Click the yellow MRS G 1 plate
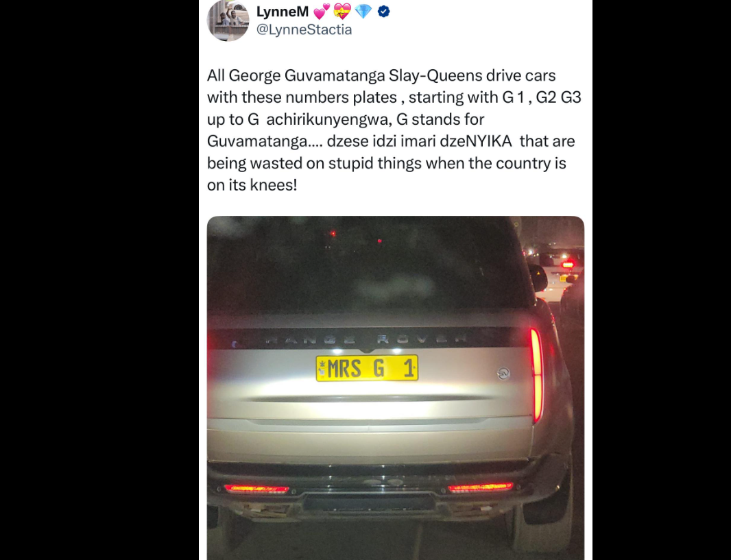 tap(367, 368)
